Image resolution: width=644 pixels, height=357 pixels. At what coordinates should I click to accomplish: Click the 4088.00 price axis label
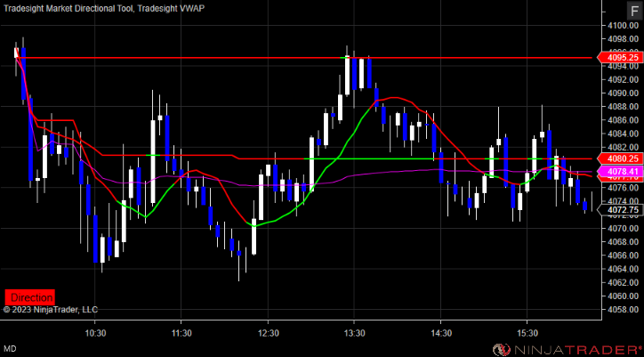coord(623,107)
